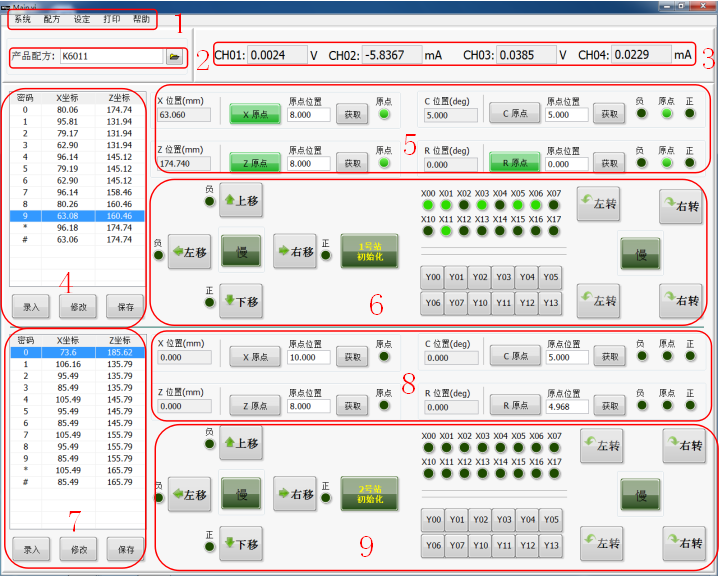This screenshot has height=576, width=723.
Task: Toggle output Y00 in station 1 panel
Action: pyautogui.click(x=432, y=277)
